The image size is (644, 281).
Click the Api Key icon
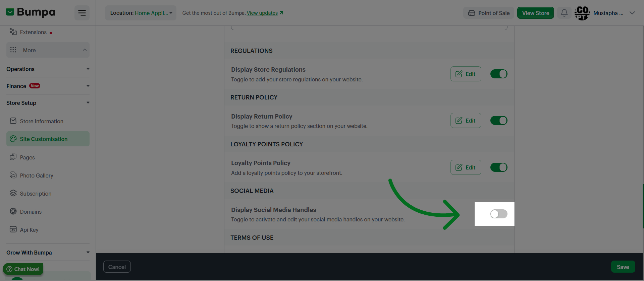point(13,229)
